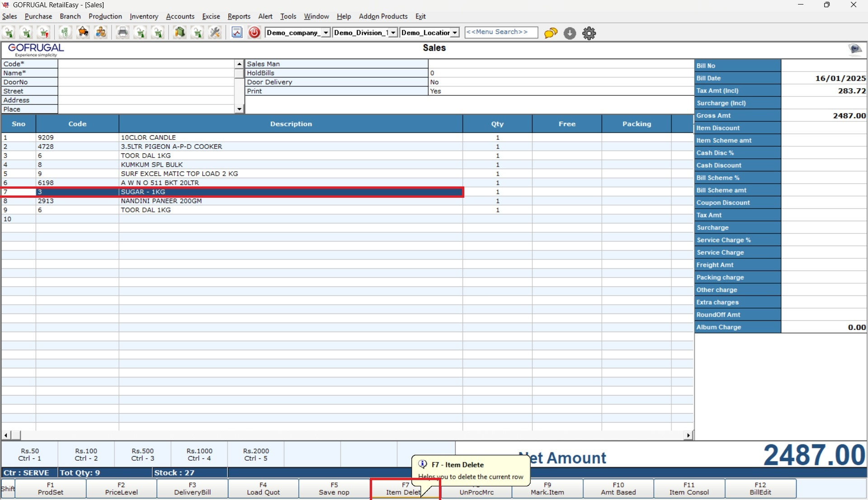Image resolution: width=868 pixels, height=500 pixels.
Task: Click the printer icon in toolbar
Action: tap(123, 33)
